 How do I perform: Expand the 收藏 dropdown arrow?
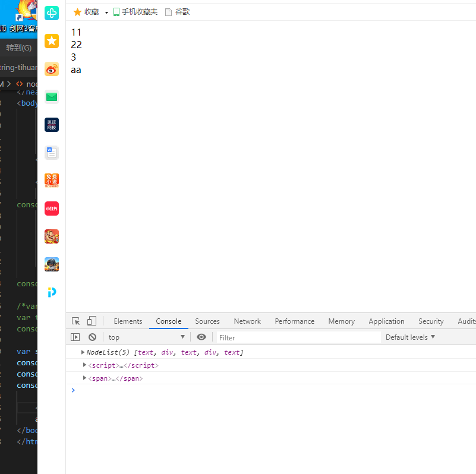tap(106, 12)
